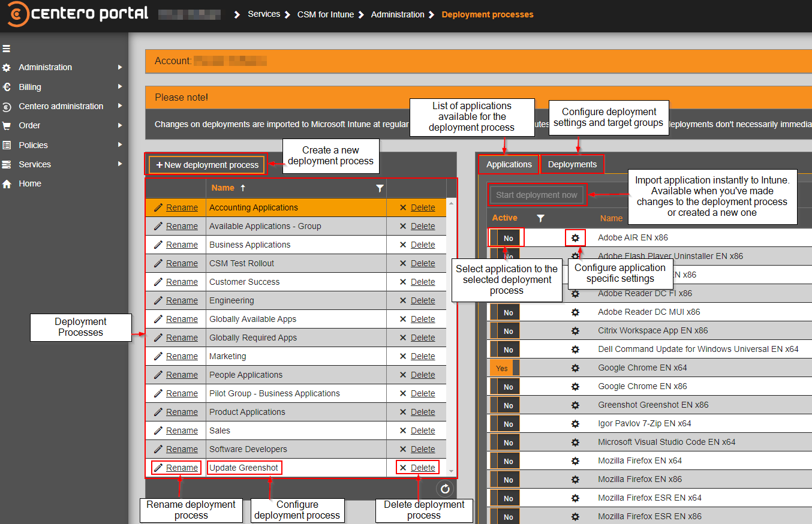Open settings gear for Google Chrome EN x64

pos(575,368)
